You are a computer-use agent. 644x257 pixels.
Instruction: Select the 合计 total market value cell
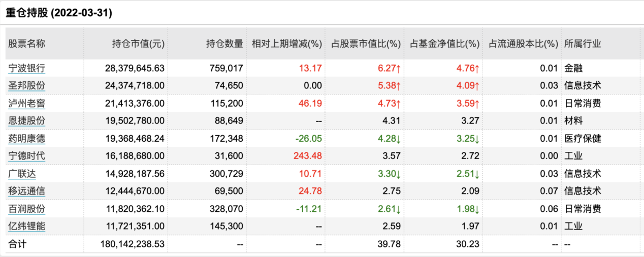[133, 244]
